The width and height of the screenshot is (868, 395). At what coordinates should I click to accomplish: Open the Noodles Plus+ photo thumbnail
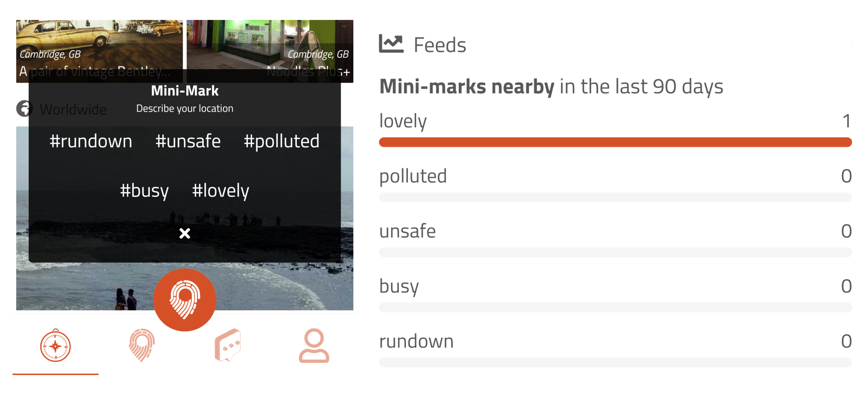click(270, 51)
